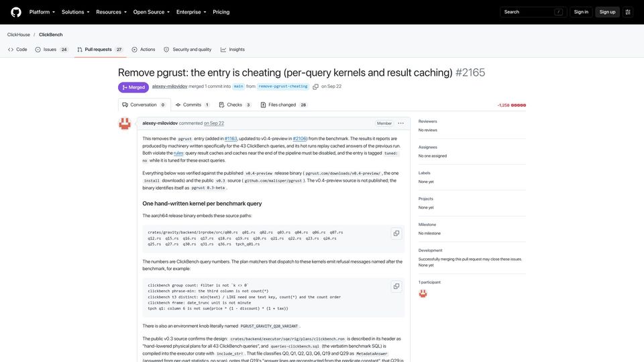Open the Security and quality tab
Image resolution: width=644 pixels, height=362 pixels.
(x=188, y=49)
